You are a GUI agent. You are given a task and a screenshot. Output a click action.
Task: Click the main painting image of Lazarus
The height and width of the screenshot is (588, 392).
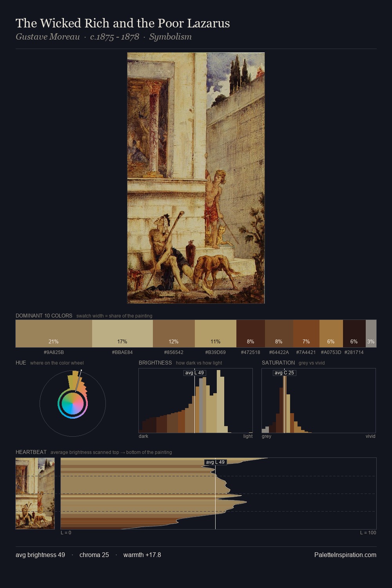(196, 178)
